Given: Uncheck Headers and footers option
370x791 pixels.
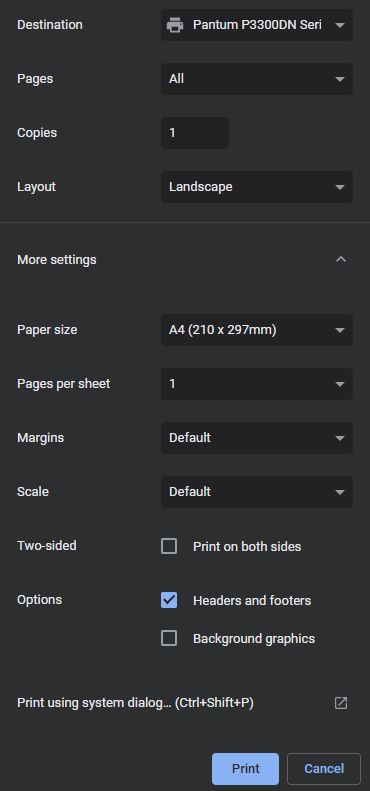Looking at the screenshot, I should pos(169,600).
